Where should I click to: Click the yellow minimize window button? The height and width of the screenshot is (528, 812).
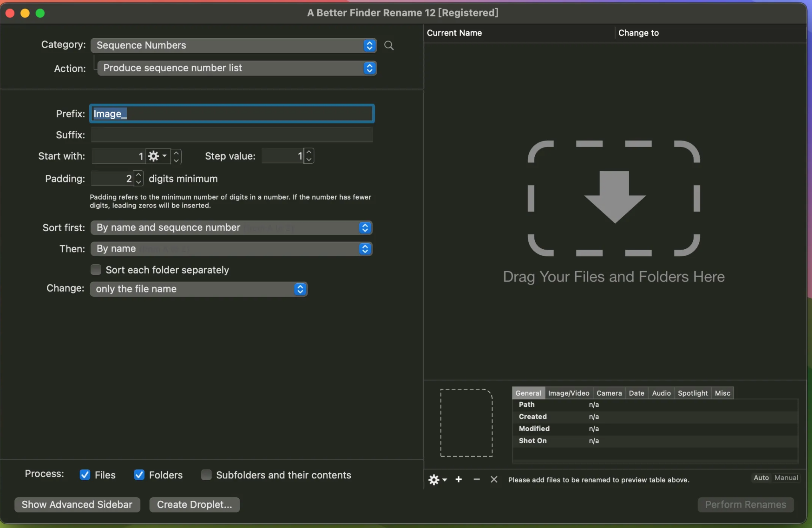(x=25, y=13)
